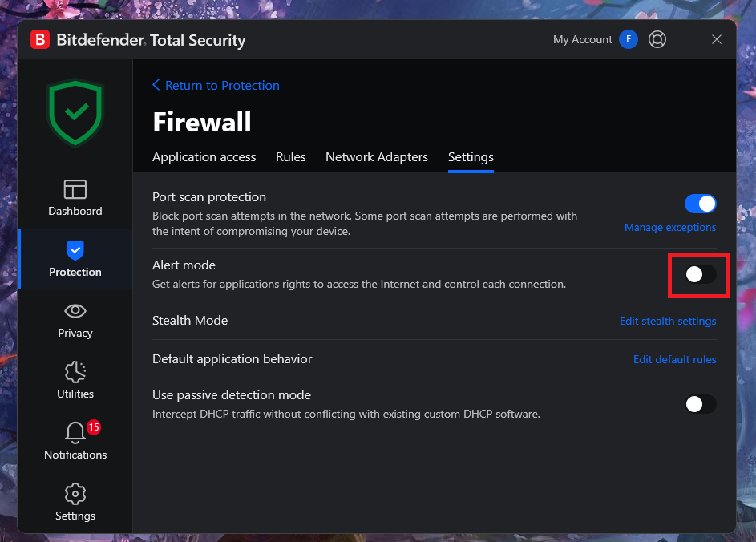Enable the Alert mode toggle
This screenshot has height=542, width=756.
point(700,274)
